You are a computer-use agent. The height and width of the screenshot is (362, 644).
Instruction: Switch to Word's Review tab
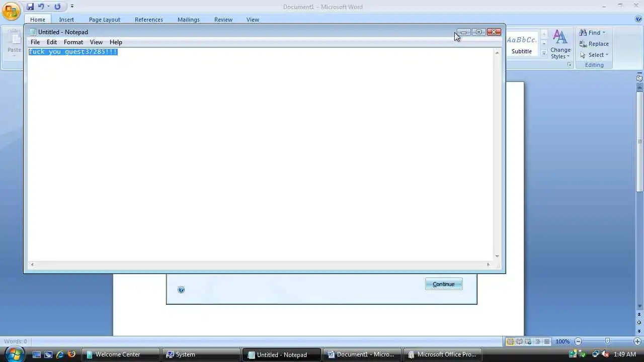(223, 20)
